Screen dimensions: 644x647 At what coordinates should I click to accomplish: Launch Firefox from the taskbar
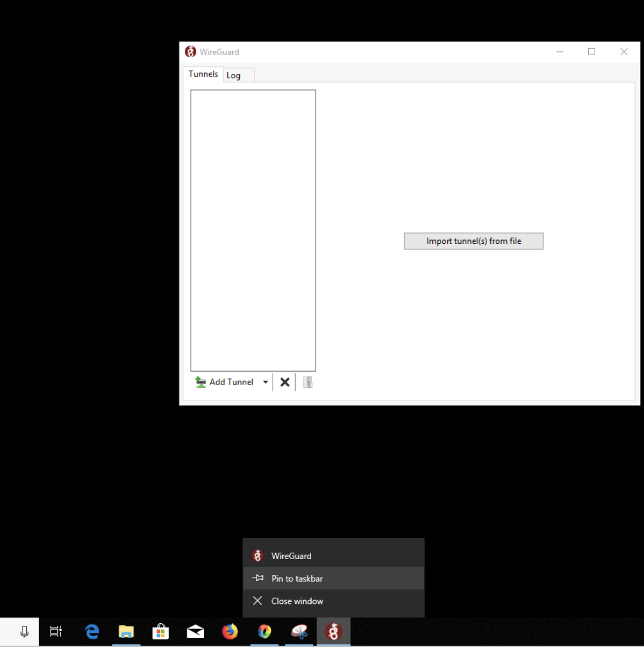coord(230,632)
